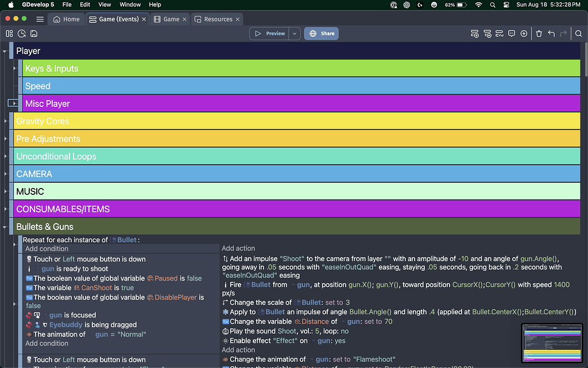Open the Preview options dropdown arrow

click(293, 33)
